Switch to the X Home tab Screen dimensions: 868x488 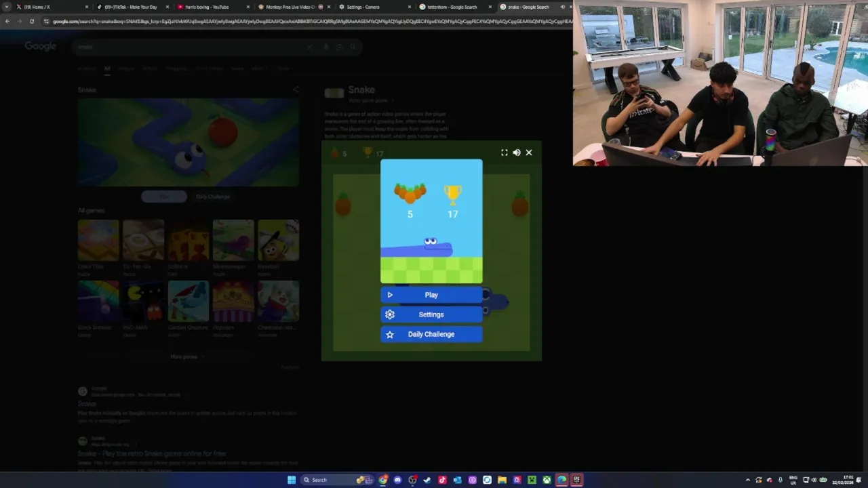click(x=51, y=7)
